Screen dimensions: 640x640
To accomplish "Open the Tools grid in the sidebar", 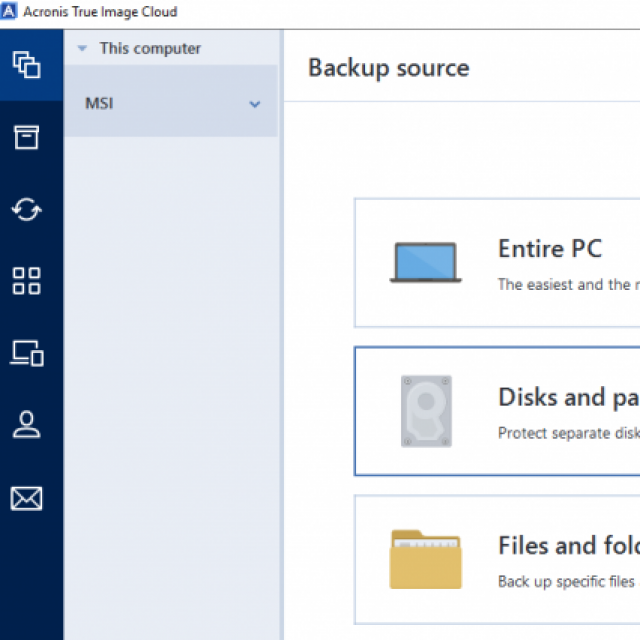I will 26,281.
